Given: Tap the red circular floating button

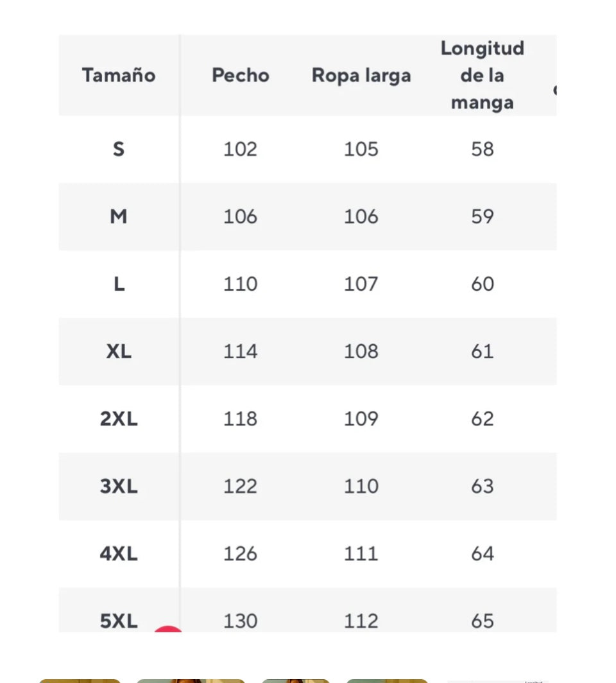Looking at the screenshot, I should pyautogui.click(x=168, y=630).
